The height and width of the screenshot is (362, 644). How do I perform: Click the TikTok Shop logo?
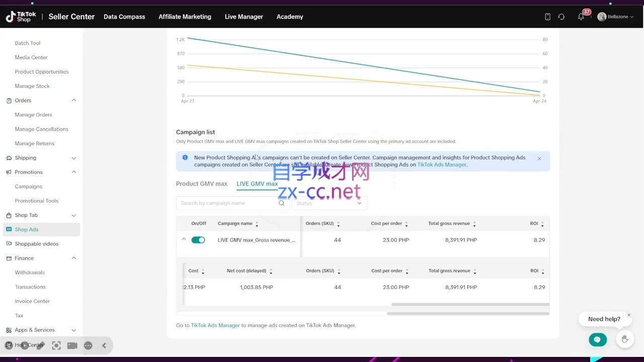point(21,17)
